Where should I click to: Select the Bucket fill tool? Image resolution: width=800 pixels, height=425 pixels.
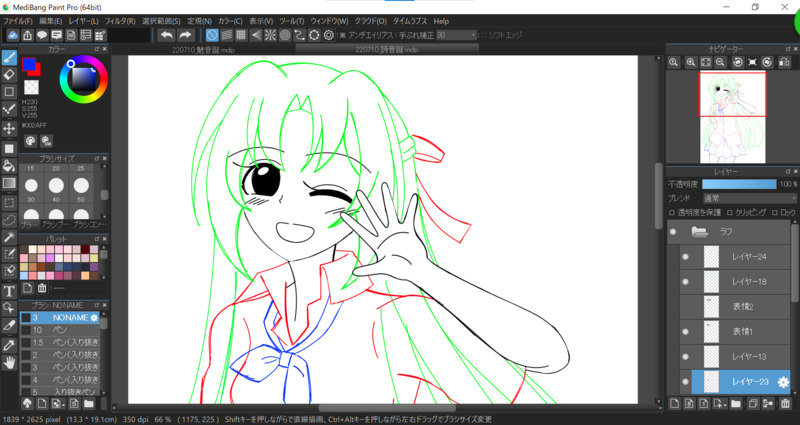tap(9, 165)
